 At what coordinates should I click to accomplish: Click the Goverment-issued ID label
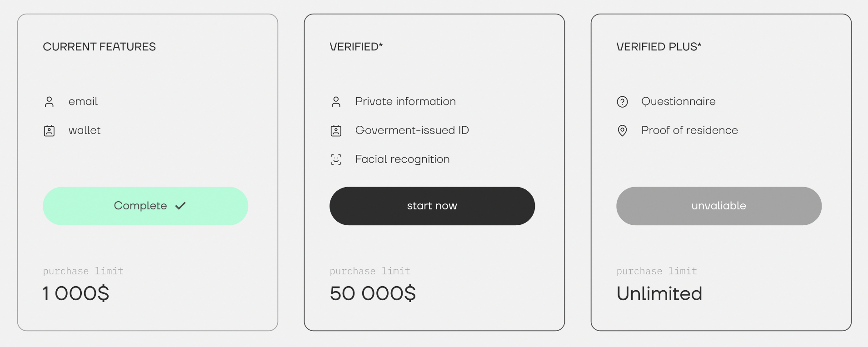tap(412, 130)
